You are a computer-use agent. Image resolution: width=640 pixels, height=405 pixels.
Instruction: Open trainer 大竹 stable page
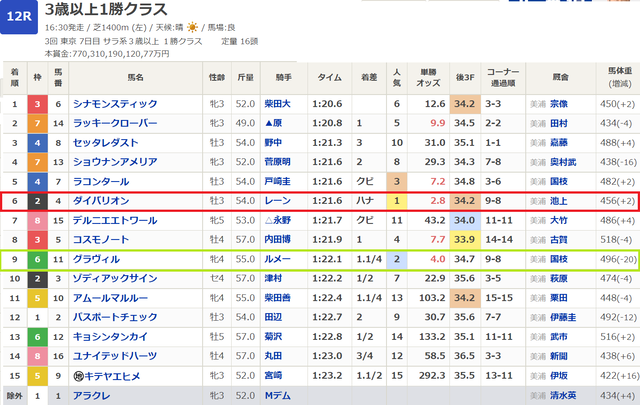(x=559, y=220)
